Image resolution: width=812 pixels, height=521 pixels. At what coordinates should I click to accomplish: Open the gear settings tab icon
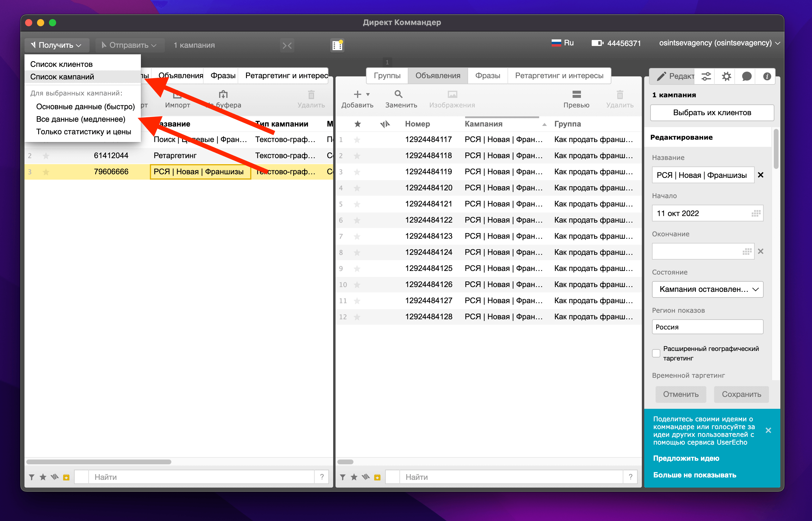(x=726, y=76)
